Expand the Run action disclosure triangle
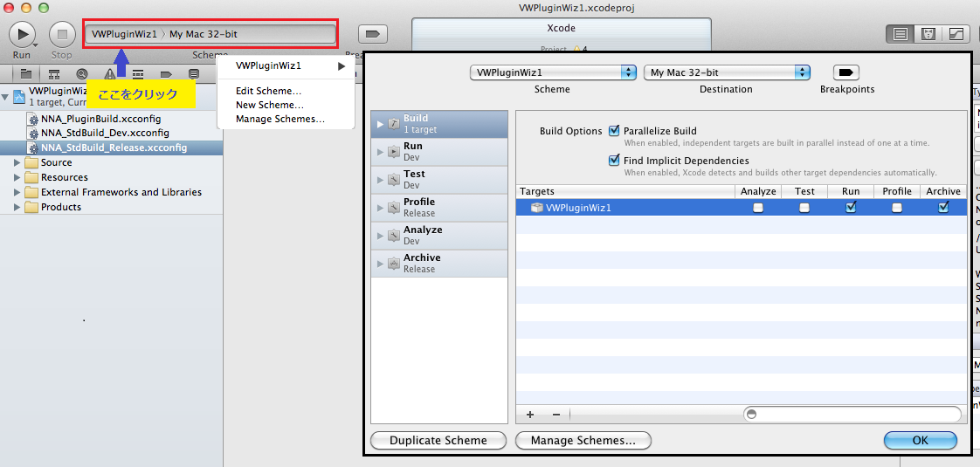The width and height of the screenshot is (980, 467). 380,152
